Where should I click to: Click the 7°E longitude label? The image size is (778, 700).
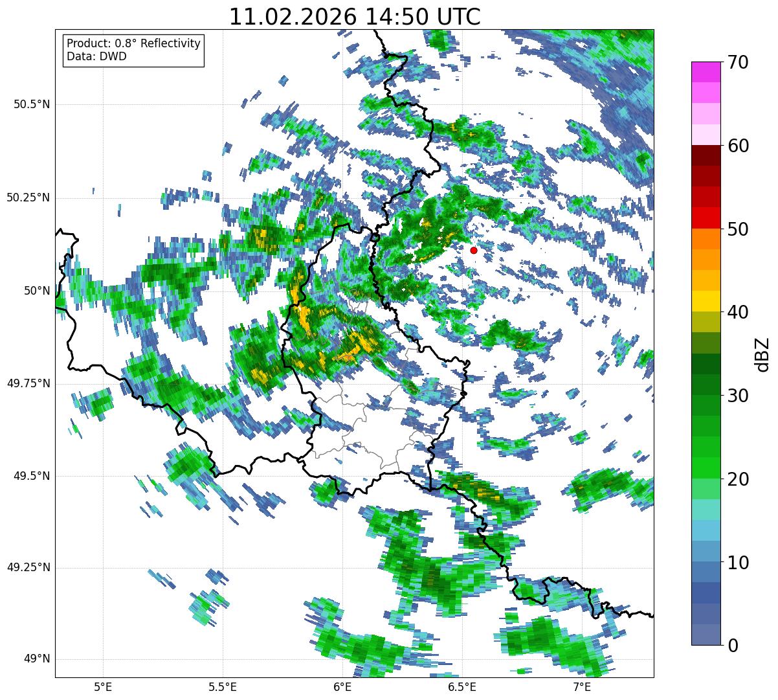[x=582, y=686]
